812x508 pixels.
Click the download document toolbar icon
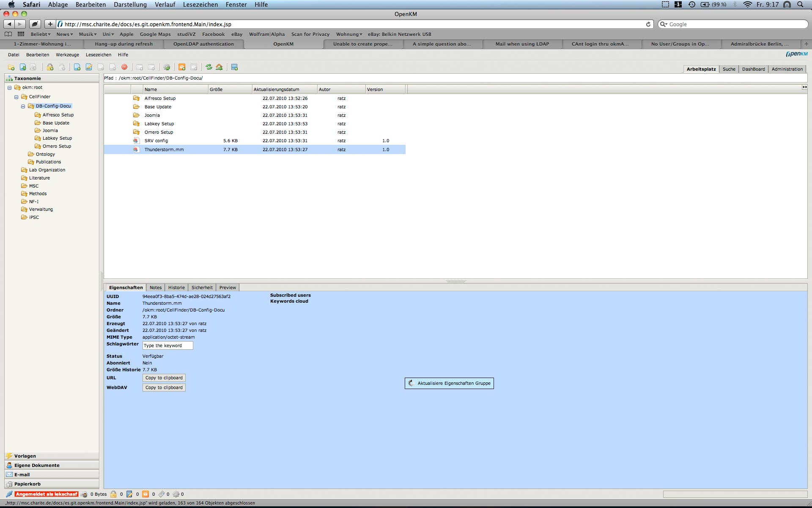click(x=23, y=67)
